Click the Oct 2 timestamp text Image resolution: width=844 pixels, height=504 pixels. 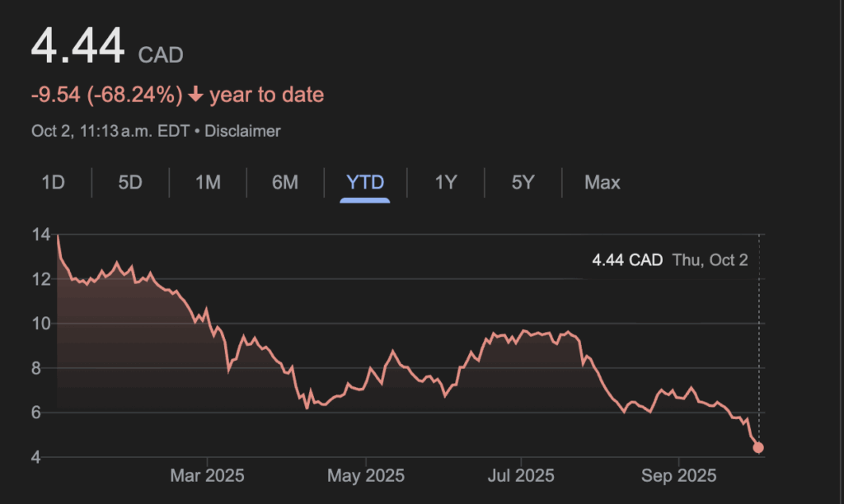point(110,131)
